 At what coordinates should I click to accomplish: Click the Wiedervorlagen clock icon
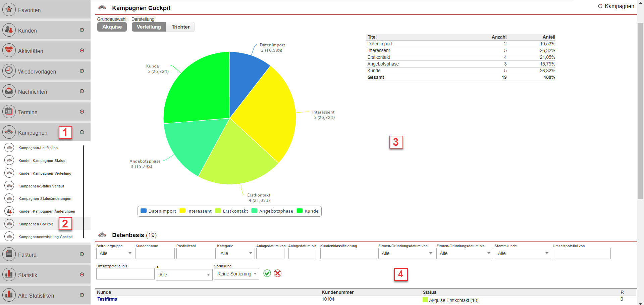(x=9, y=71)
